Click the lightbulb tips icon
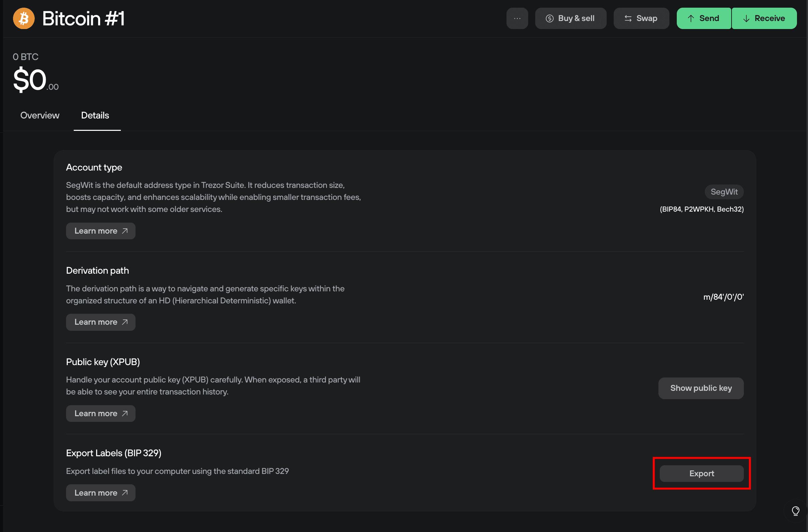 (796, 511)
